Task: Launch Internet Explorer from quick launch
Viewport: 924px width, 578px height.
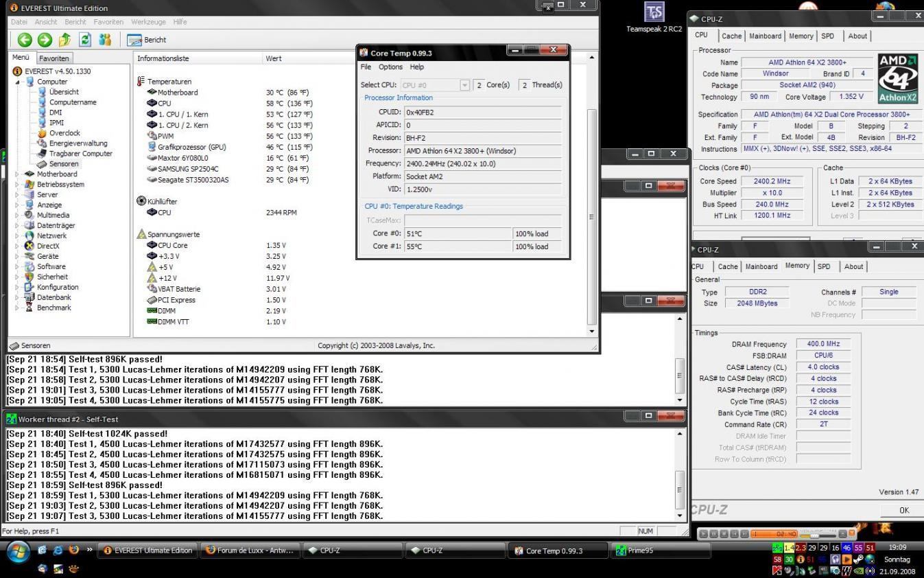Action: tap(58, 550)
